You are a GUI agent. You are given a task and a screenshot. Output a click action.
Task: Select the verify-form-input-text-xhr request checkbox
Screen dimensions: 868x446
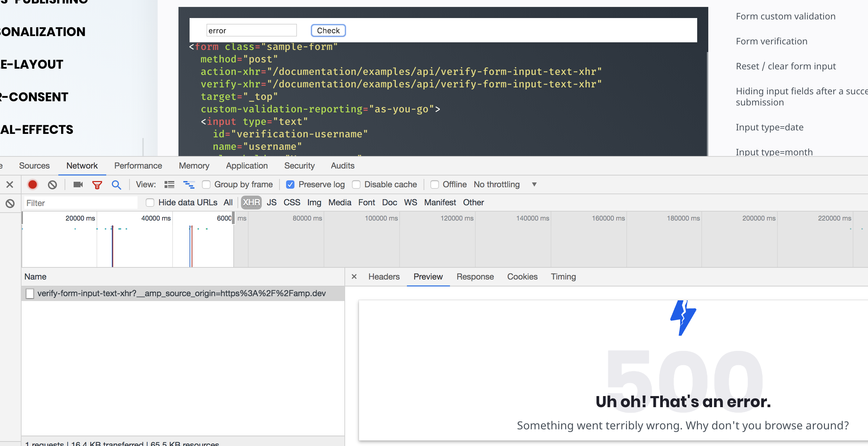click(30, 293)
